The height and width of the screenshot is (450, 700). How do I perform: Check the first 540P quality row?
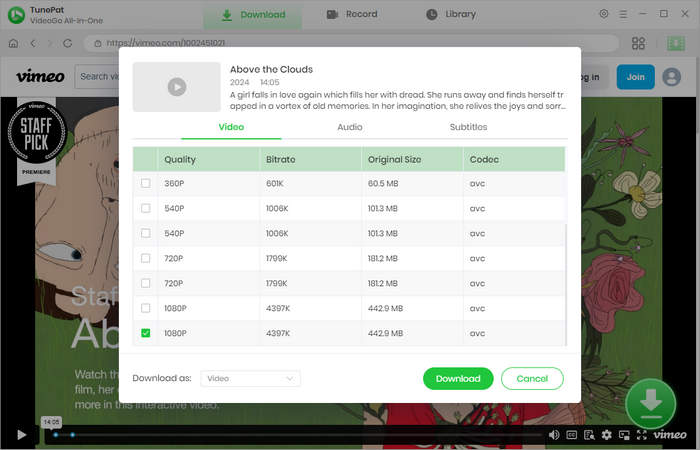(146, 208)
